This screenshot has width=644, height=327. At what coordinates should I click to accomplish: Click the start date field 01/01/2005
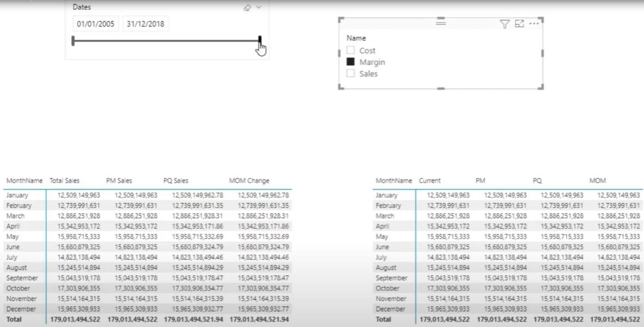pyautogui.click(x=96, y=24)
